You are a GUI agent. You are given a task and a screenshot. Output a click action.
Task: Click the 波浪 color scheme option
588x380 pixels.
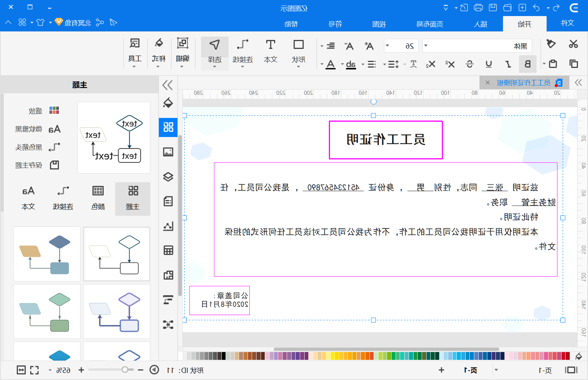44,111
